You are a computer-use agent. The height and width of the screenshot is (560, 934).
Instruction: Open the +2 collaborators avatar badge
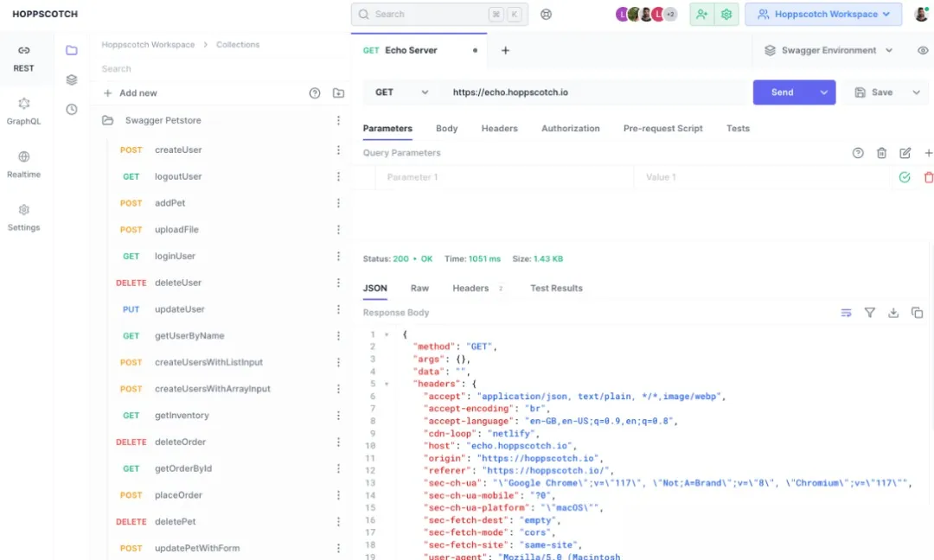click(671, 15)
